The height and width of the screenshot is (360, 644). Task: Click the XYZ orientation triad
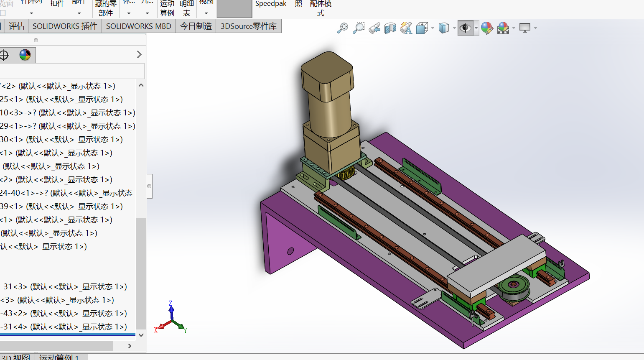tap(171, 318)
